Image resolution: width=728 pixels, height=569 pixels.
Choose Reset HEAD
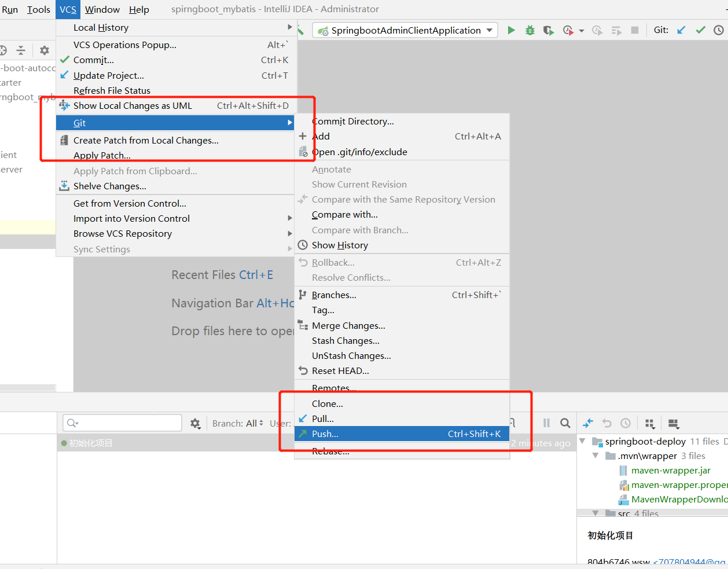pyautogui.click(x=402, y=370)
